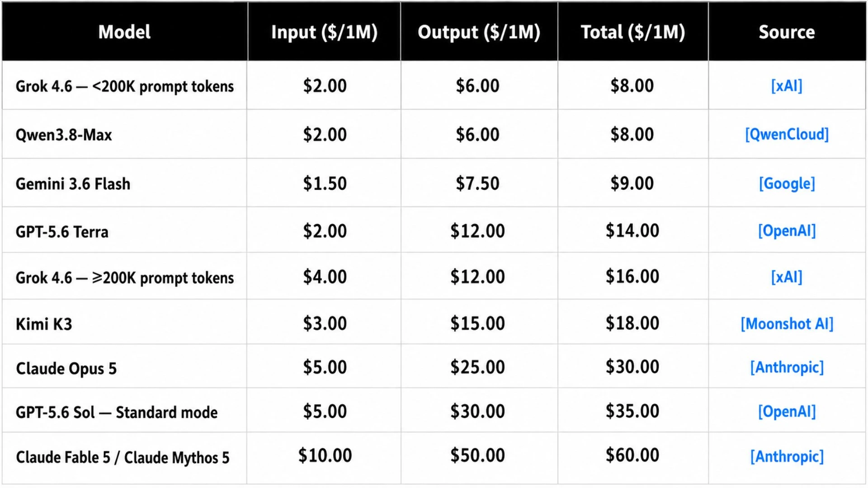Select the Total ($/1M) column header
Screen dimensions: 868x488
(x=633, y=32)
